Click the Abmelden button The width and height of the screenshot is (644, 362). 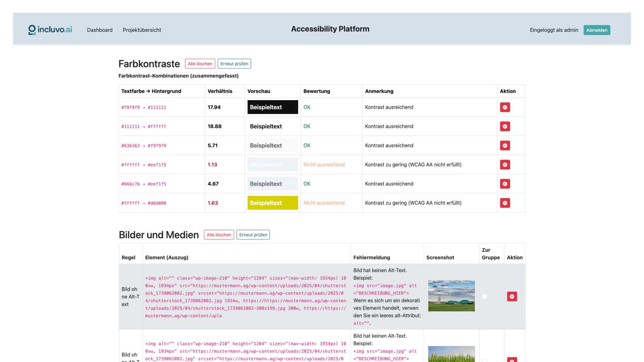pyautogui.click(x=596, y=30)
